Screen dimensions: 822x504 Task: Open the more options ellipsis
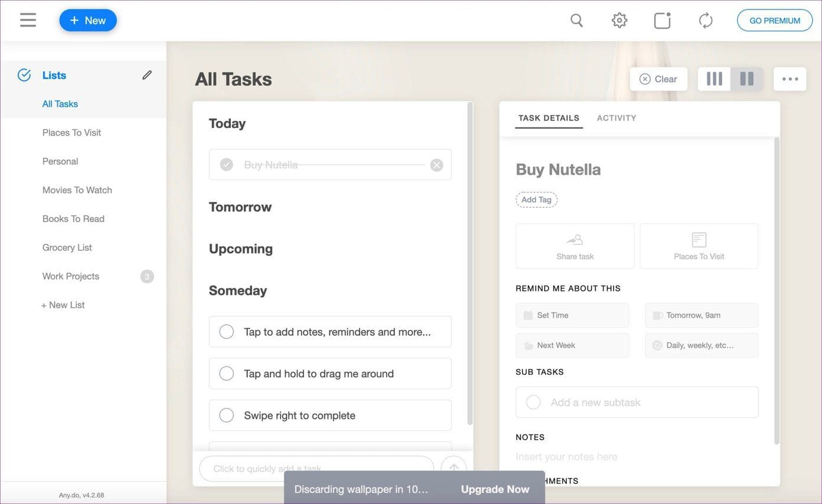790,78
